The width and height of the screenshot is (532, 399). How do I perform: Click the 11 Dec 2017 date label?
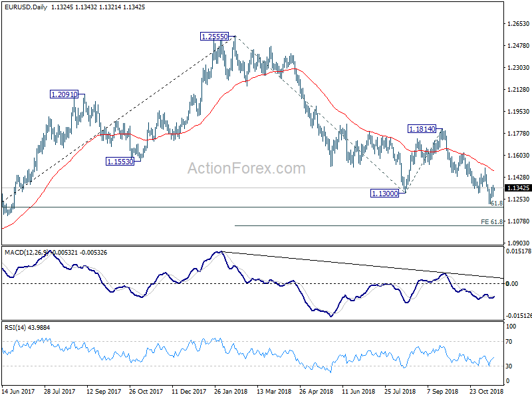pyautogui.click(x=189, y=392)
